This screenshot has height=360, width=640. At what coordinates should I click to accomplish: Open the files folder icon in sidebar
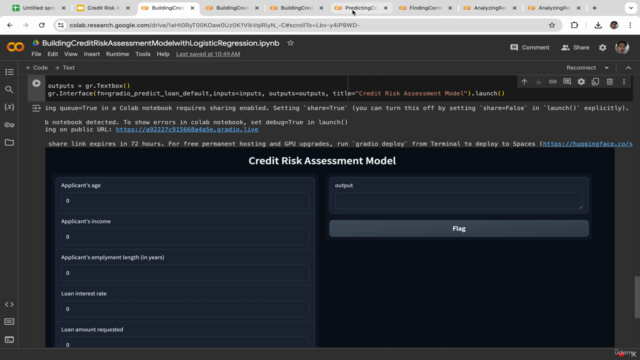click(x=9, y=142)
